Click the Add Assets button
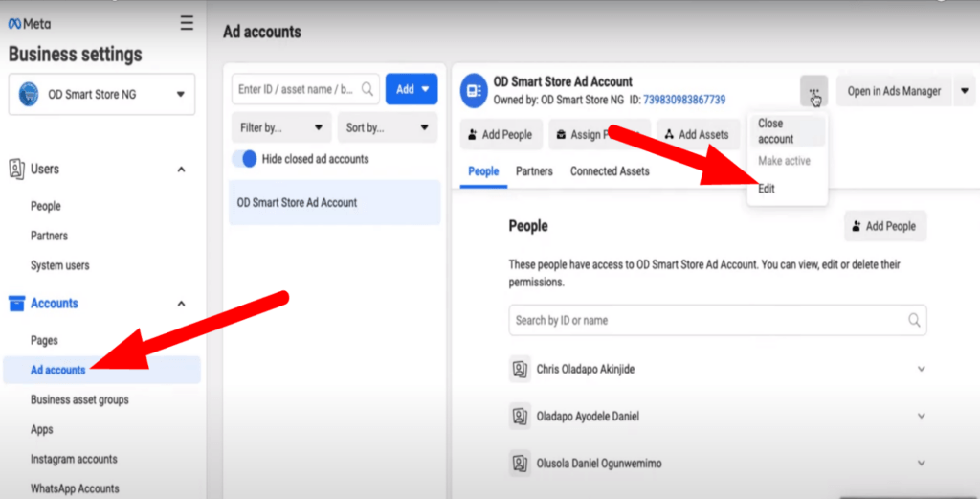Image resolution: width=980 pixels, height=499 pixels. pos(698,134)
